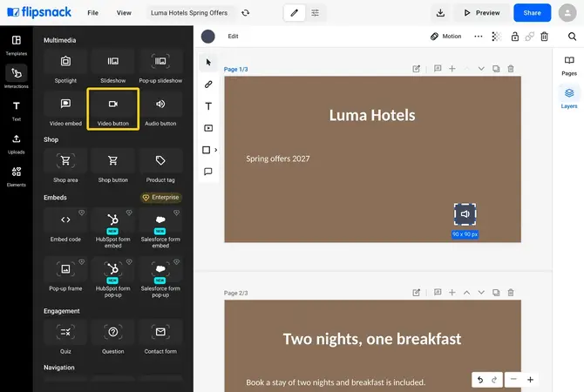Image resolution: width=584 pixels, height=392 pixels.
Task: Add a Shop button
Action: (x=112, y=166)
